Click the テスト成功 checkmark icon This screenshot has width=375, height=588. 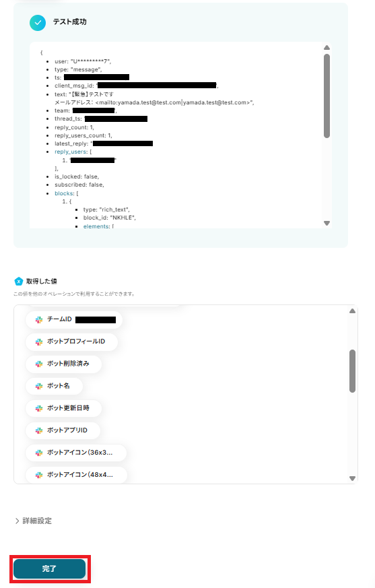point(38,22)
